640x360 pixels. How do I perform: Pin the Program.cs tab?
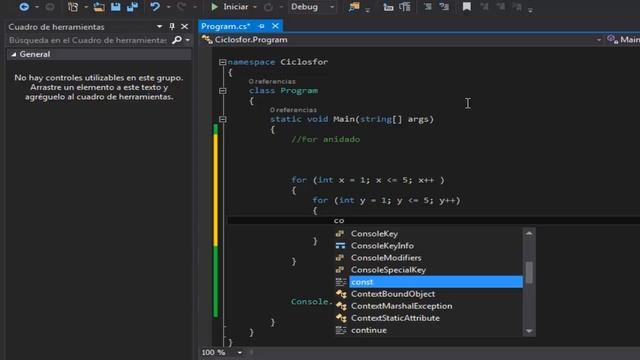point(262,26)
